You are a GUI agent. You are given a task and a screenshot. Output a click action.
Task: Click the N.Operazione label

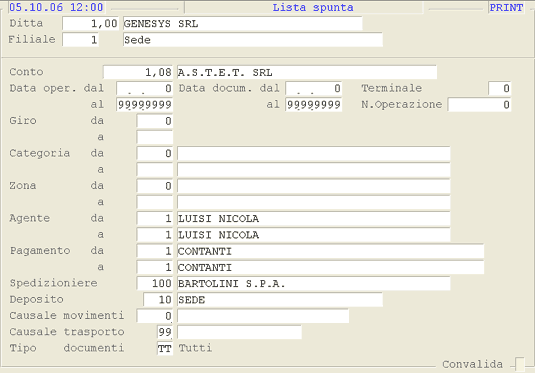click(x=402, y=104)
